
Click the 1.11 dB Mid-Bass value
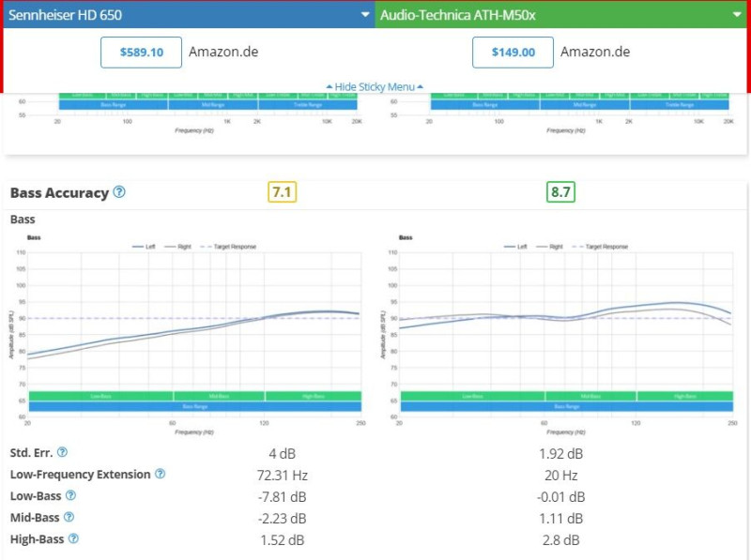(560, 519)
